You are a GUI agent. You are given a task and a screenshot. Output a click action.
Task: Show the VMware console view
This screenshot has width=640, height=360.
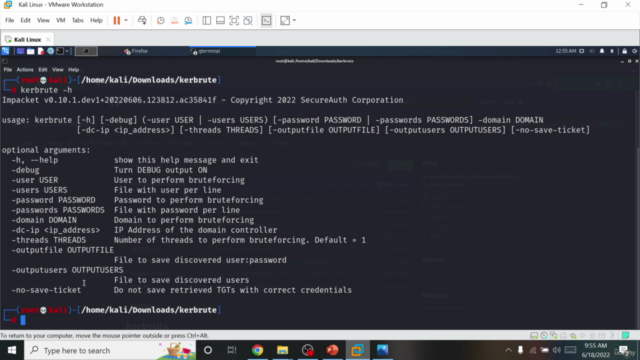pyautogui.click(x=266, y=20)
